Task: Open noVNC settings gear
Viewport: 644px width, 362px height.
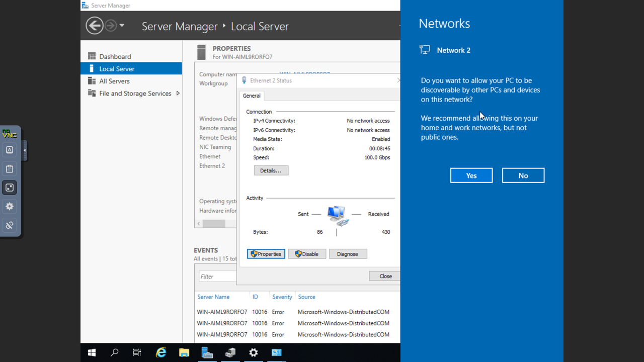Action: click(x=10, y=206)
